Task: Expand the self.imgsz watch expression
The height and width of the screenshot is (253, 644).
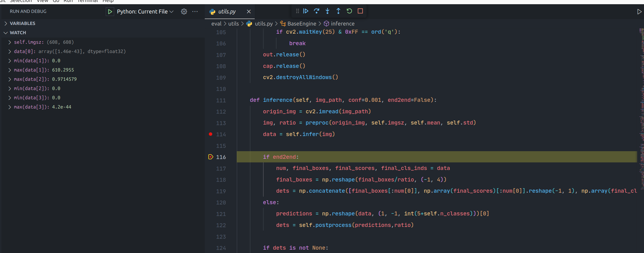Action: point(10,42)
